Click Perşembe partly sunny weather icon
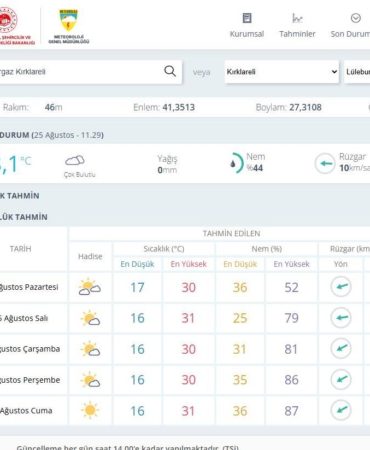The height and width of the screenshot is (450, 370). pyautogui.click(x=90, y=380)
